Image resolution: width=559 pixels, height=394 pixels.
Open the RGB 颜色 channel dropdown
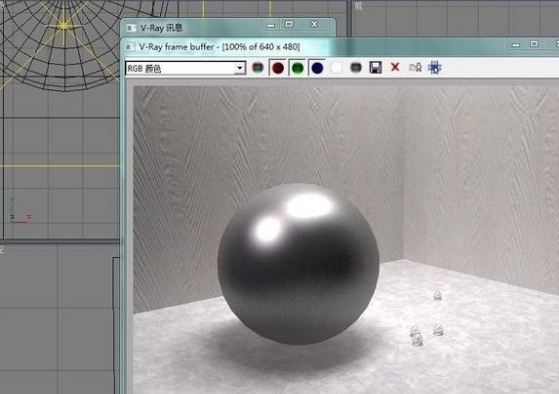click(x=185, y=68)
